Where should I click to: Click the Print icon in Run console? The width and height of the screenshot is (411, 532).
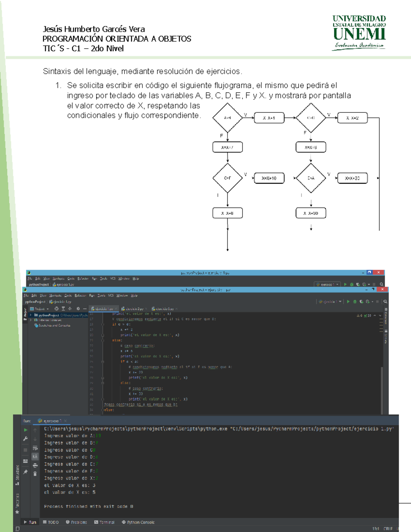(35, 465)
